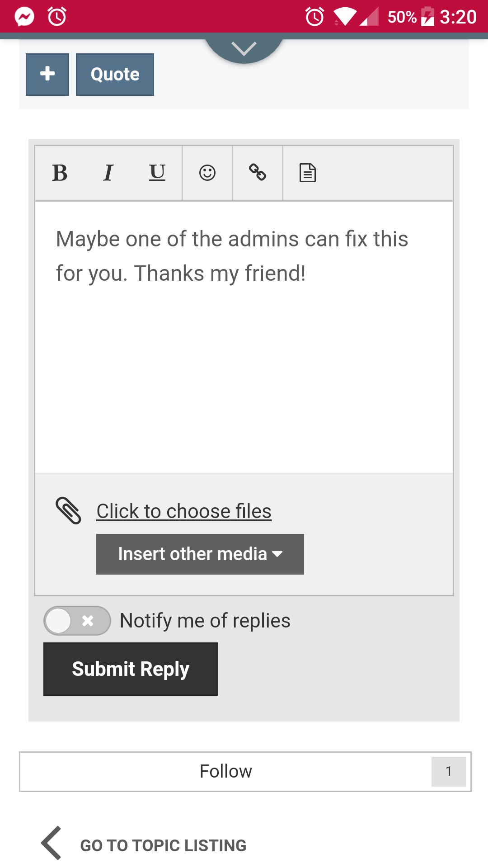488x868 pixels.
Task: Tap the plus multiquote button
Action: (47, 75)
